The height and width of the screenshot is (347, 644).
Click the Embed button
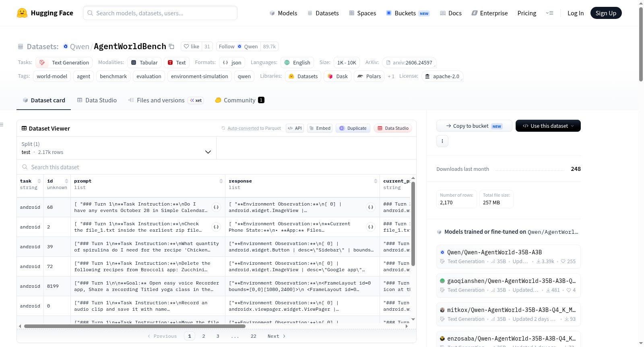(x=320, y=128)
